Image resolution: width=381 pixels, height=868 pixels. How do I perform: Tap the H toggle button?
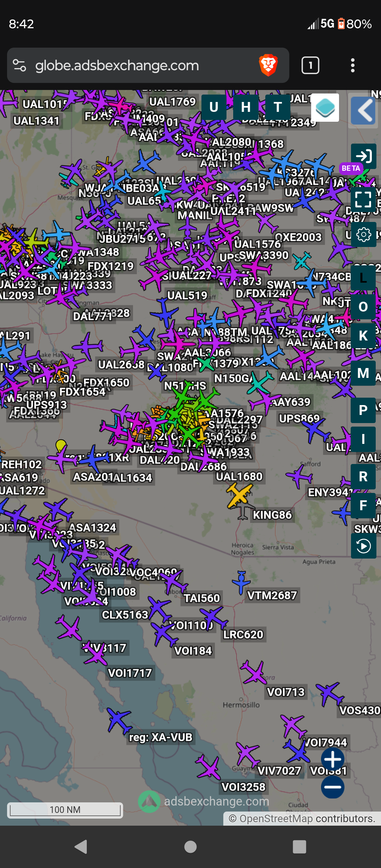pyautogui.click(x=246, y=107)
